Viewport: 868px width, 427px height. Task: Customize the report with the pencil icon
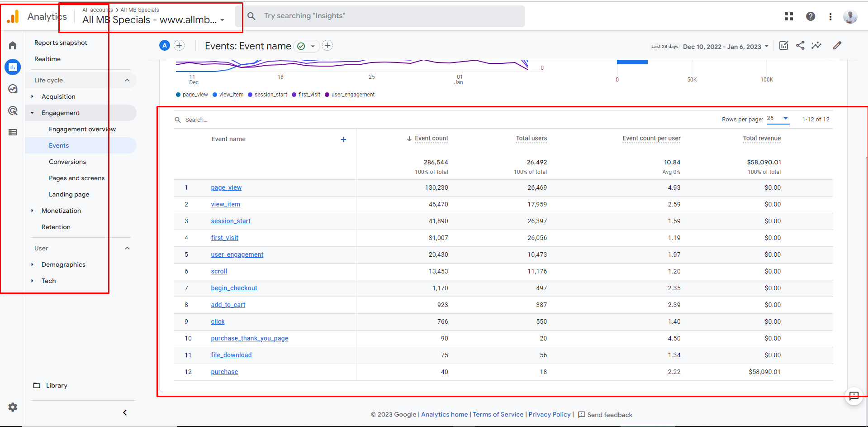pos(837,45)
